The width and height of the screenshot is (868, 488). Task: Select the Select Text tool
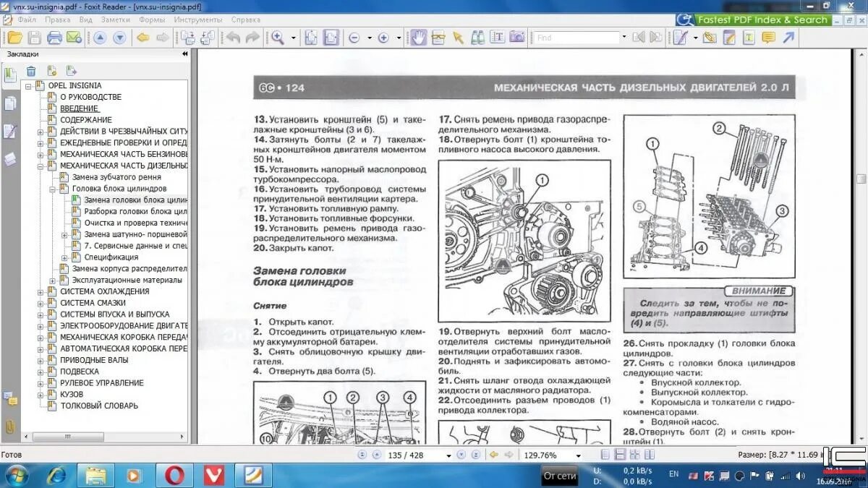coord(497,38)
